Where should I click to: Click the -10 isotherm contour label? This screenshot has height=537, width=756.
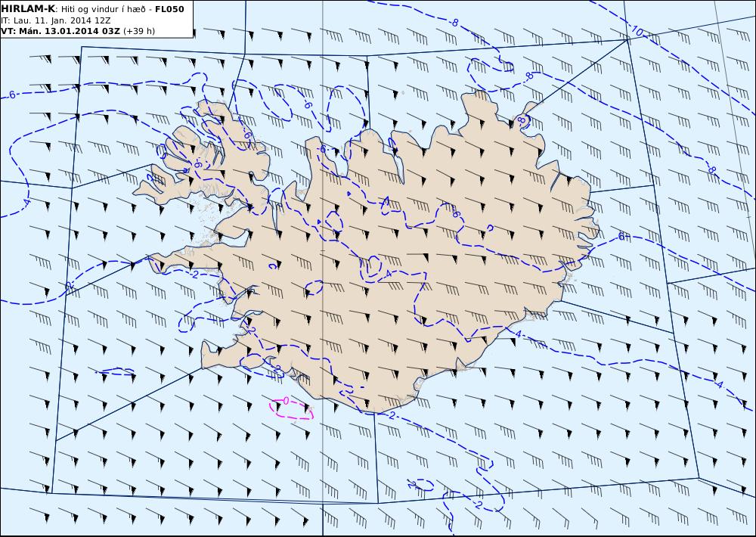637,32
